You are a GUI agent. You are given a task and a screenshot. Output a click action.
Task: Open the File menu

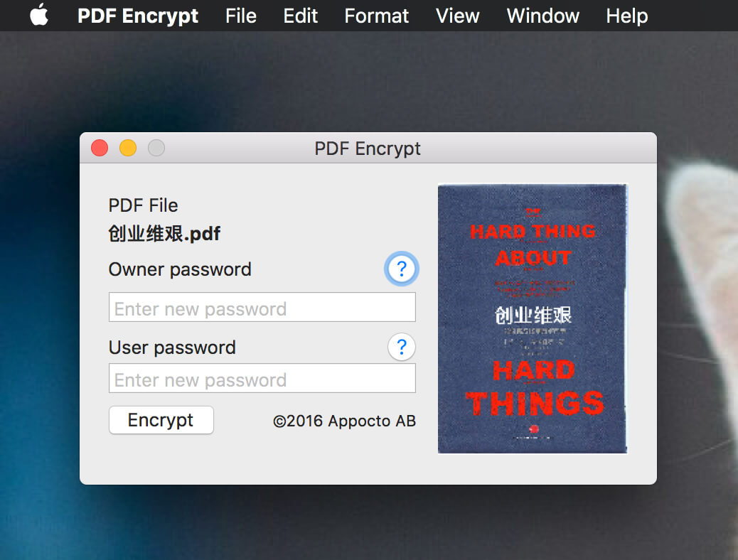coord(240,16)
